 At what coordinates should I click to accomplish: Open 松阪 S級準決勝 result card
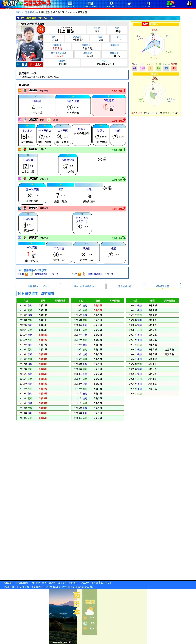coord(73,105)
